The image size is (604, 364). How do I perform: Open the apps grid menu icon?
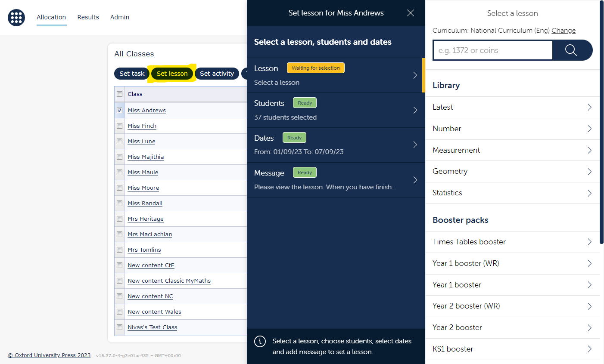pyautogui.click(x=16, y=18)
